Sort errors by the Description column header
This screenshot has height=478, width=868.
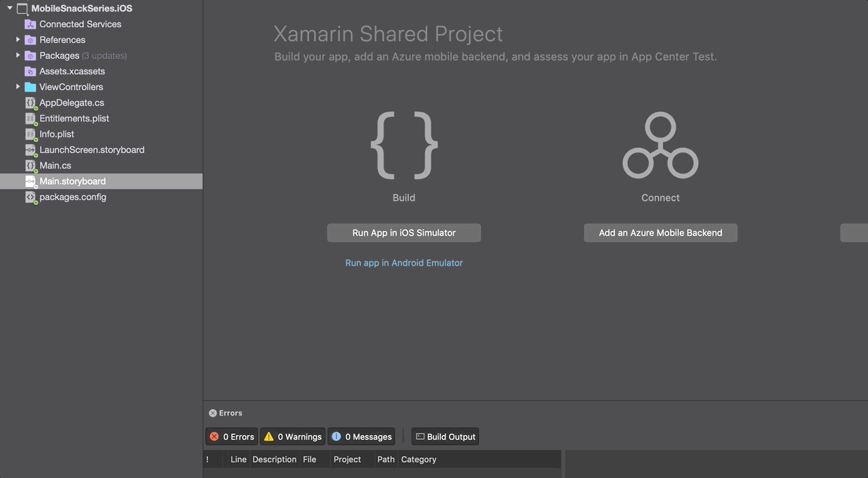coord(274,460)
